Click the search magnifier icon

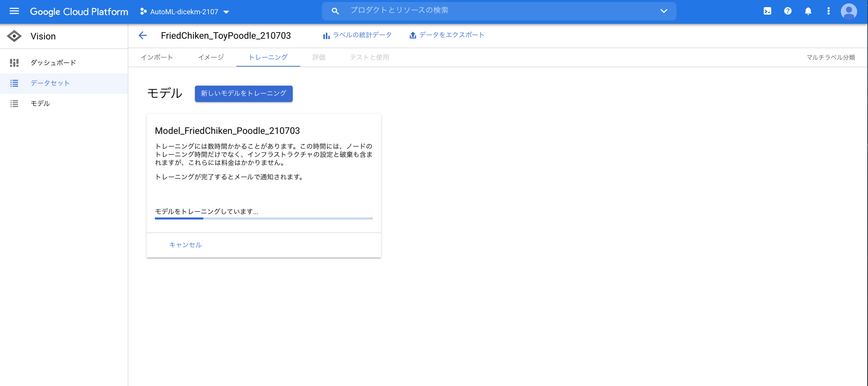(x=335, y=11)
